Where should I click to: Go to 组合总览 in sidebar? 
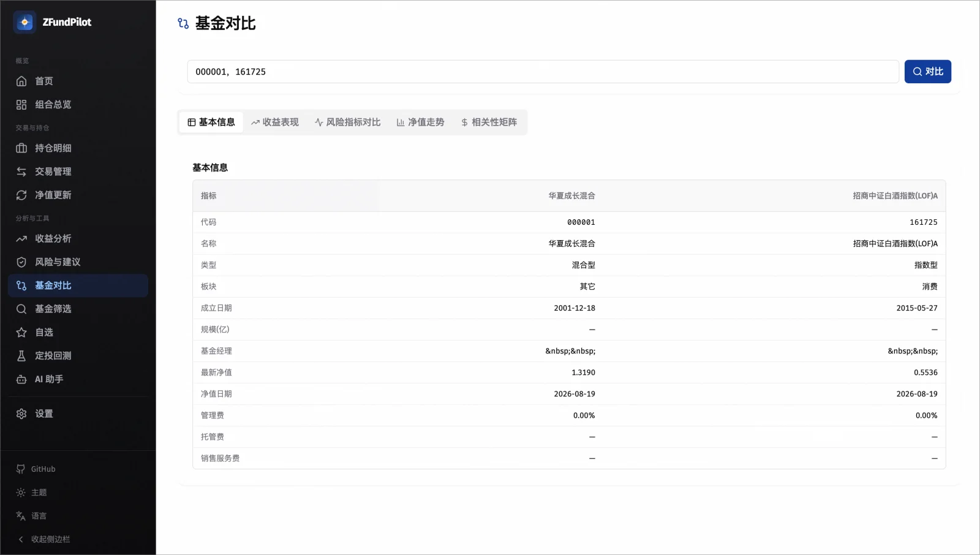tap(78, 105)
